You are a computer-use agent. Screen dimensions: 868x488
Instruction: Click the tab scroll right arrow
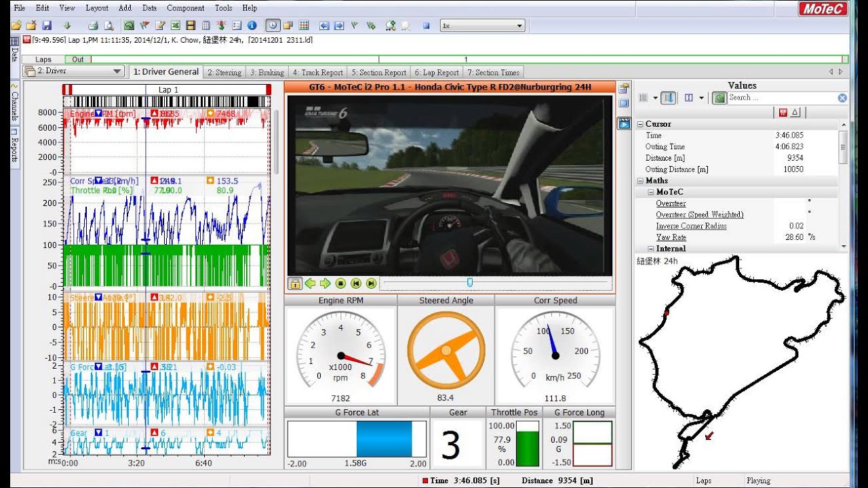point(841,71)
